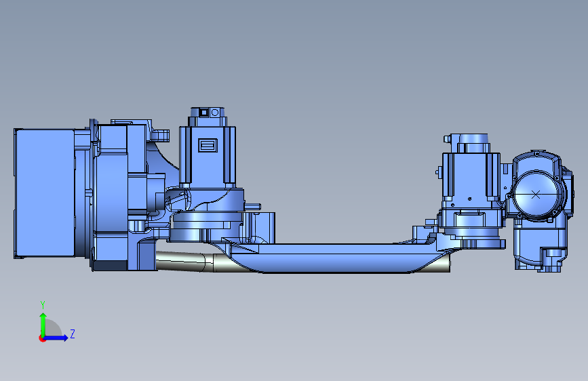Select the round base flange under the middle motor
This screenshot has width=588, height=381.
point(206,226)
